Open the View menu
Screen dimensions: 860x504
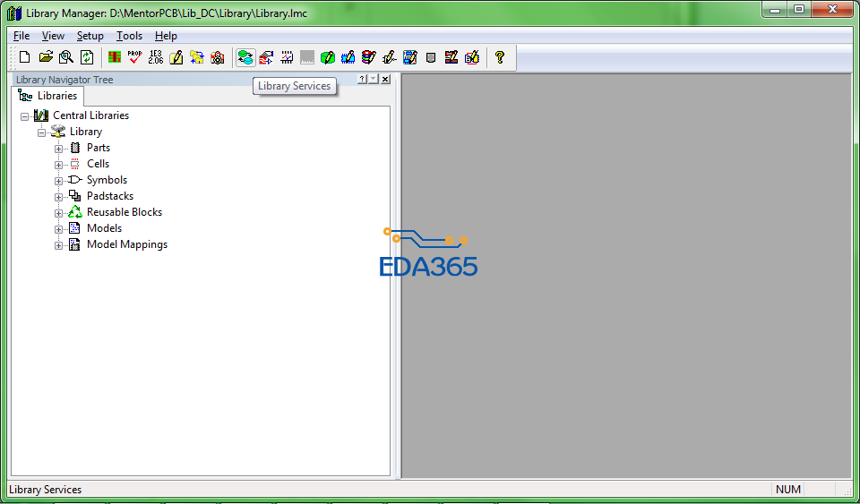pos(53,36)
